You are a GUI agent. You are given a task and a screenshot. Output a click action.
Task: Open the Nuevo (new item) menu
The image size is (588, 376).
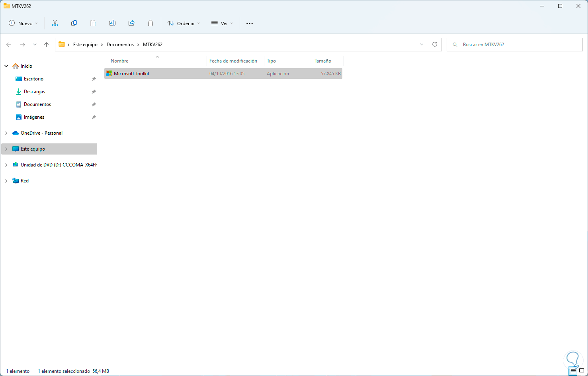pyautogui.click(x=23, y=23)
